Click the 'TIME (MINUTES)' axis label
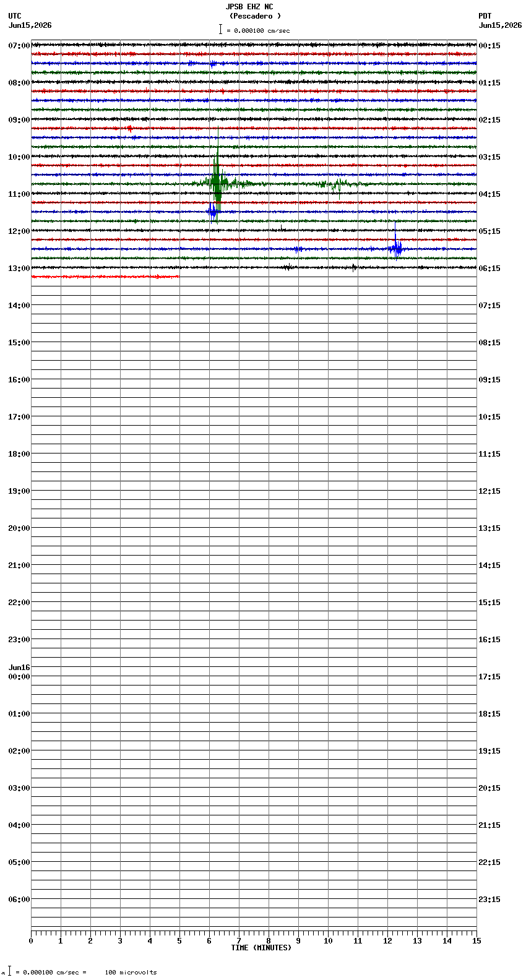The image size is (526, 980). tap(261, 948)
